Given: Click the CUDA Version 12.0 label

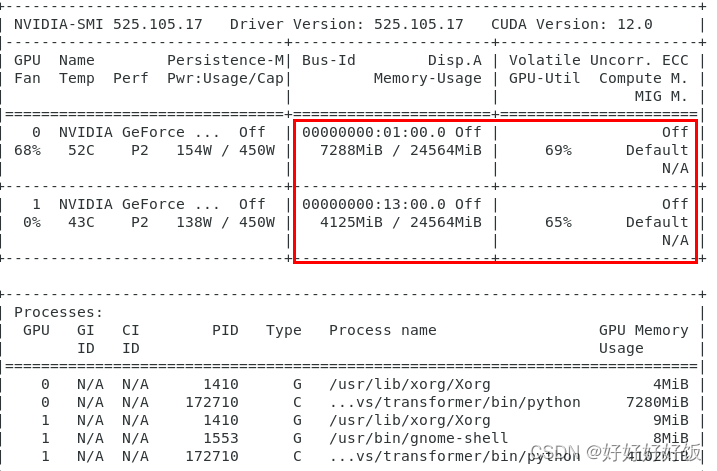Looking at the screenshot, I should tap(571, 24).
